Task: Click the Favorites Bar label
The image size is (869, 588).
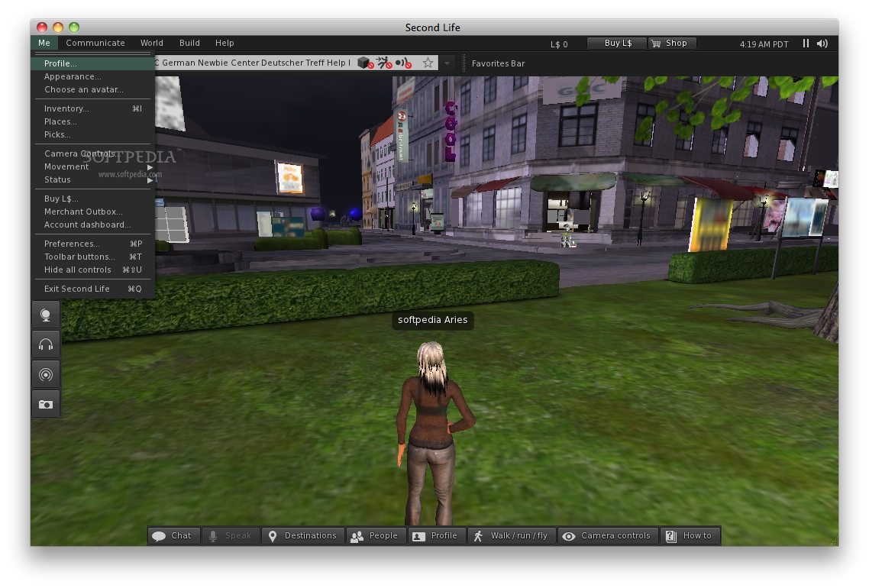Action: (x=498, y=63)
